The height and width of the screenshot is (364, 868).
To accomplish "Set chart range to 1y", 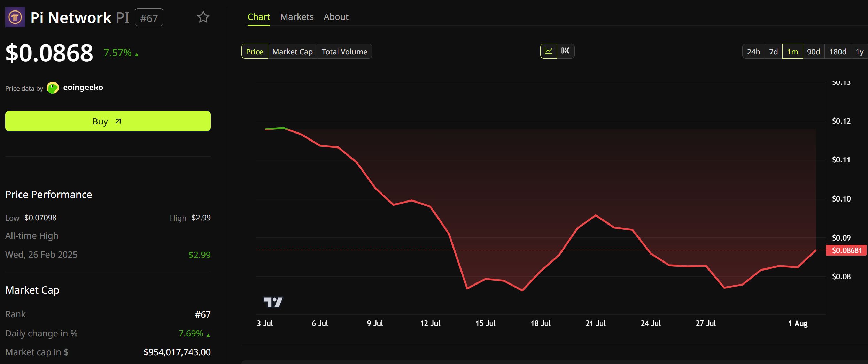I will (x=860, y=51).
